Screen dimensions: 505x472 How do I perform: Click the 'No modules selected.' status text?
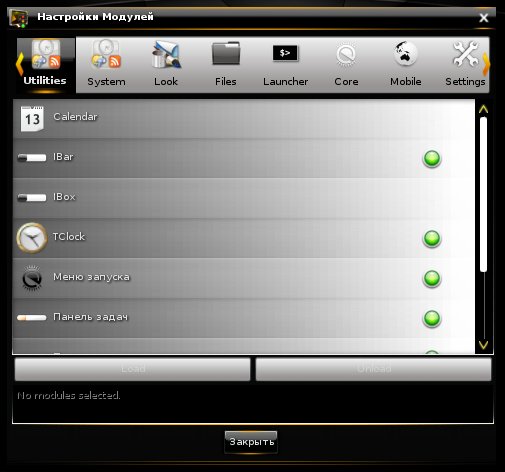(x=69, y=396)
